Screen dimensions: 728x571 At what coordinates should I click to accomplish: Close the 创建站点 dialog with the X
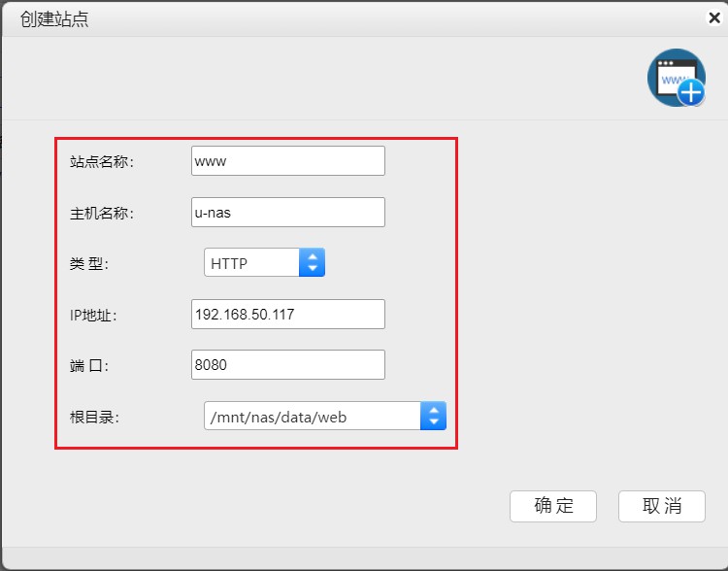point(714,17)
